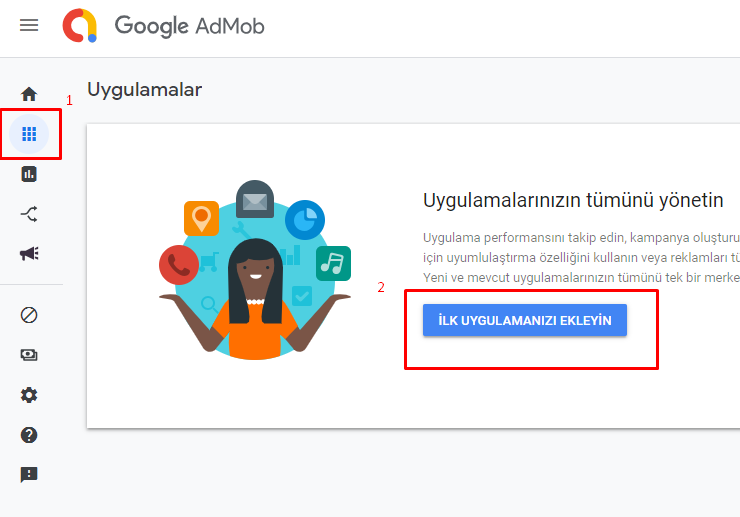Select the Apps grid icon in sidebar

29,134
